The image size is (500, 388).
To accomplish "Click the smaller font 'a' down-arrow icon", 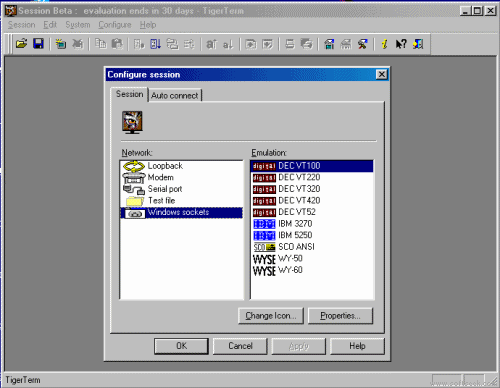I will [x=228, y=44].
